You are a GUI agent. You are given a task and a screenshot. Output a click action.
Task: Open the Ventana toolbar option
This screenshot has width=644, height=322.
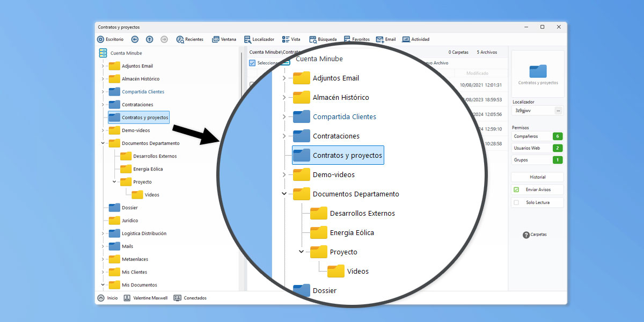click(x=224, y=39)
